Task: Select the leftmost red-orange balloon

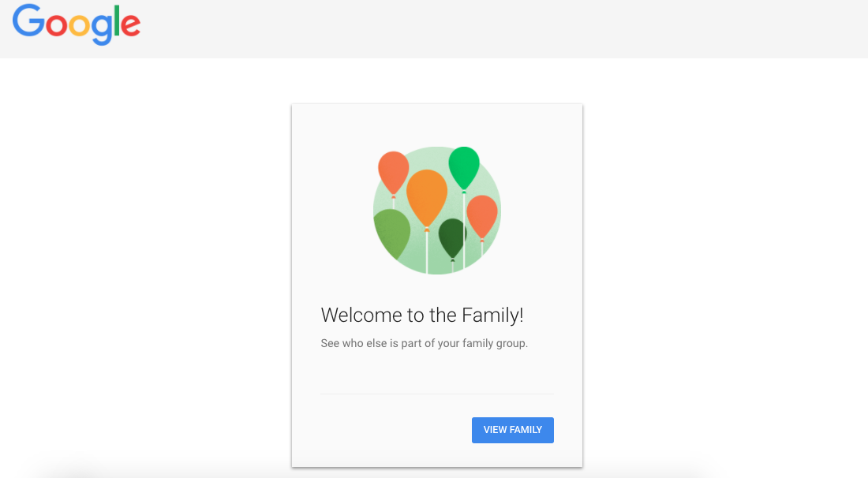Action: pyautogui.click(x=393, y=171)
